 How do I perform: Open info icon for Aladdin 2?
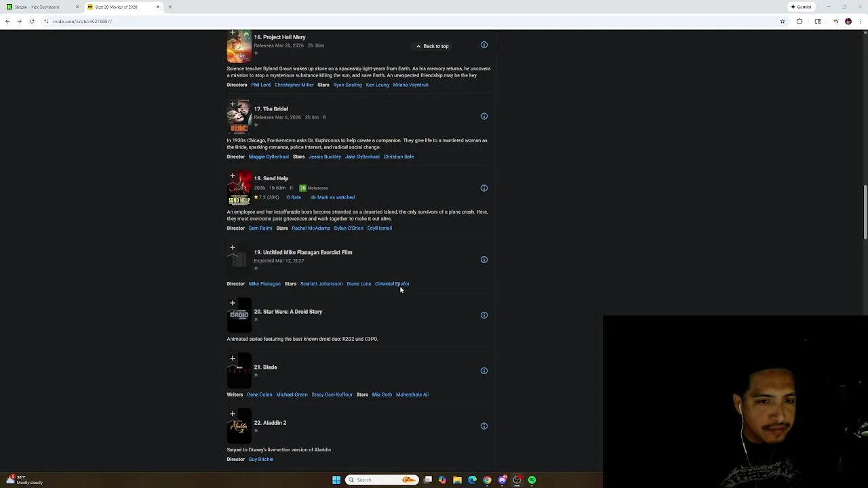coord(484,426)
